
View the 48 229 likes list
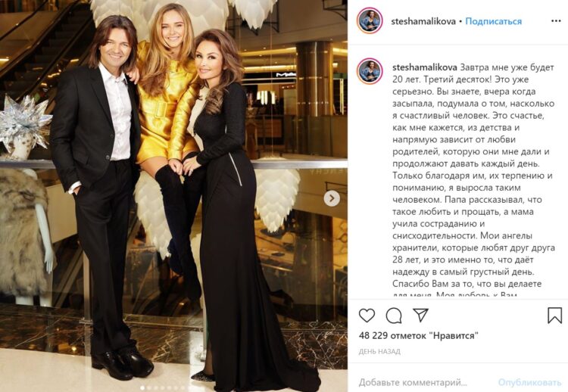[418, 335]
